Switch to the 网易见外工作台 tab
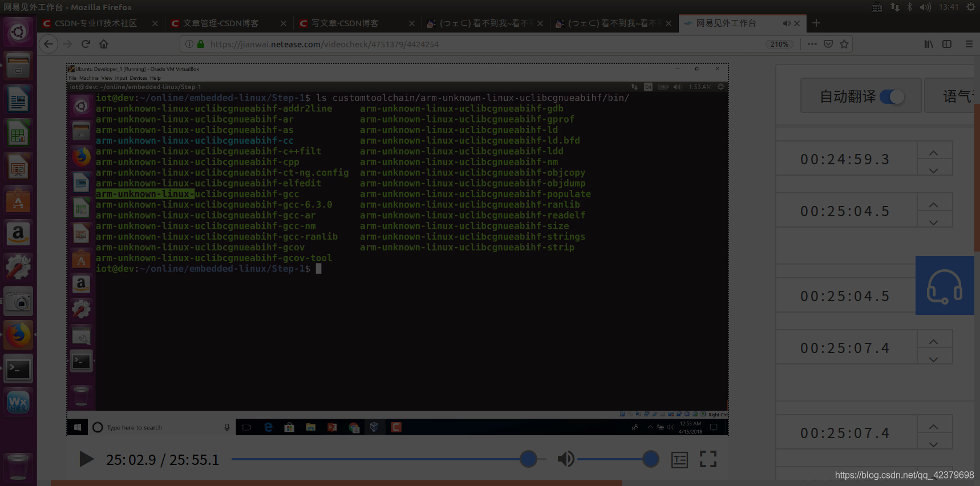Viewport: 980px width, 486px height. click(726, 23)
